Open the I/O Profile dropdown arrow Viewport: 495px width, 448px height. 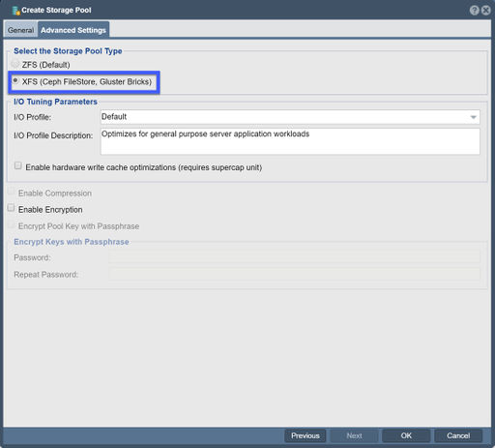pos(473,117)
